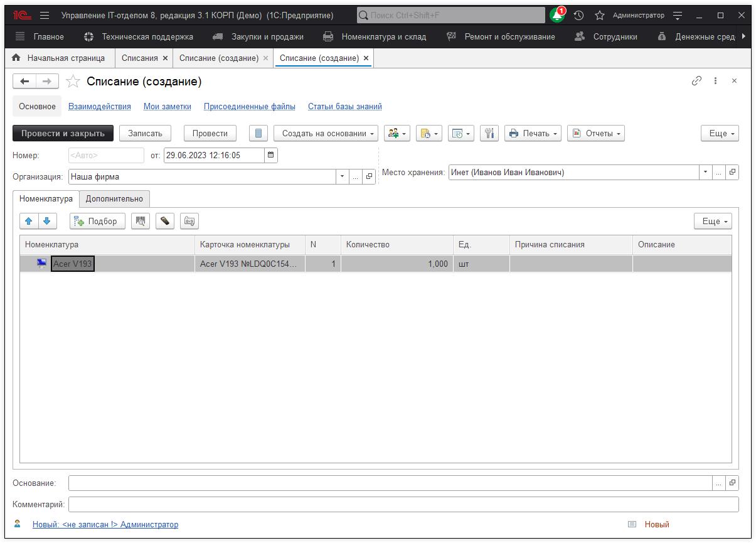
Task: Move row up with blue up arrow
Action: 29,221
